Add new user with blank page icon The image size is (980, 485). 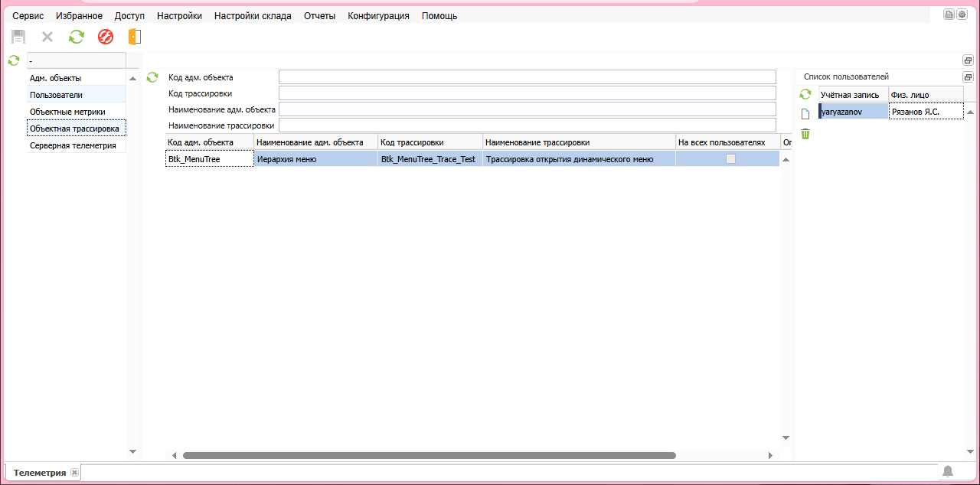pos(805,114)
